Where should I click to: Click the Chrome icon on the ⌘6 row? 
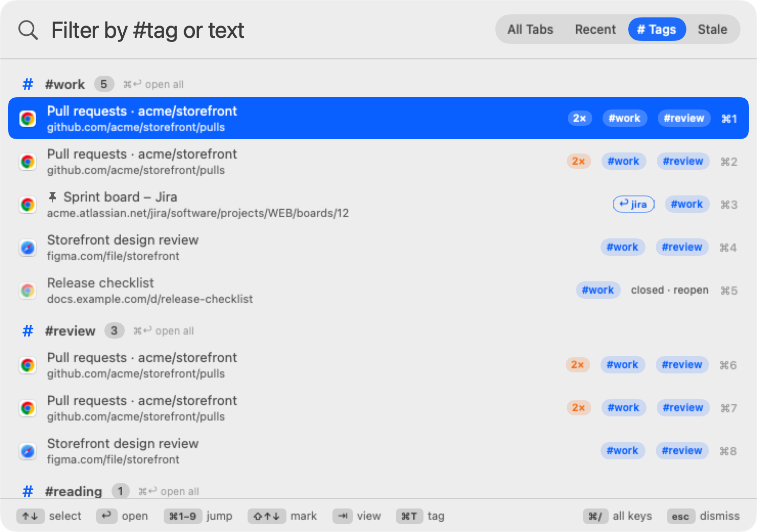(x=28, y=365)
